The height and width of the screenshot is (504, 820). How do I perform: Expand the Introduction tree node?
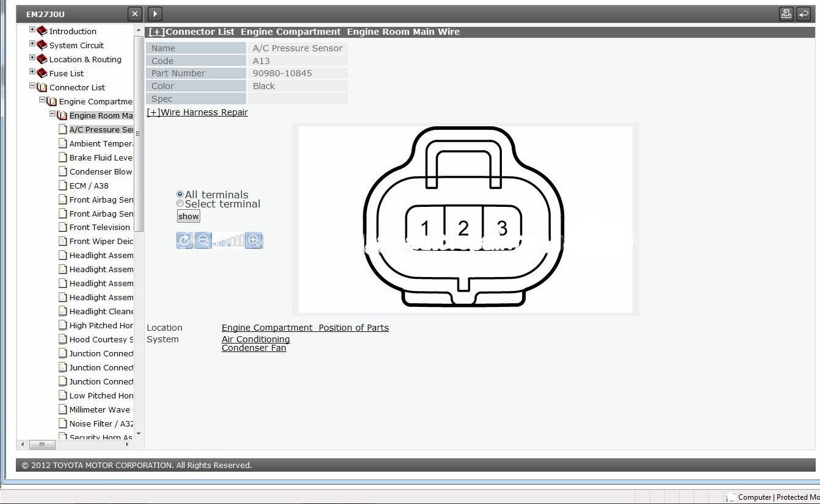32,30
